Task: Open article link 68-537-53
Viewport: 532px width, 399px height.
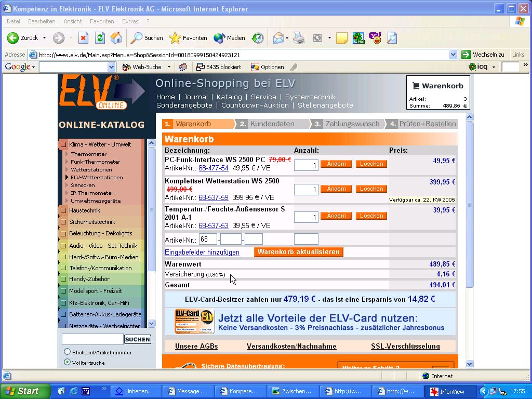Action: coord(214,225)
